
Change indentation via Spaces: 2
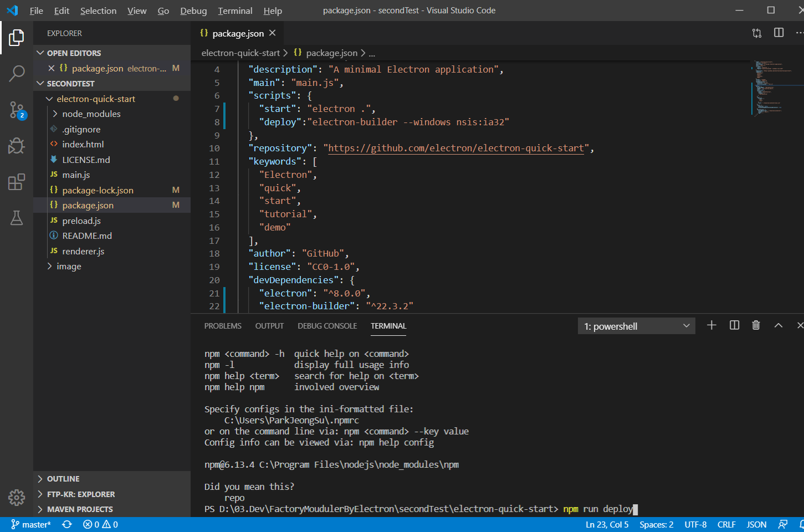[x=656, y=524]
